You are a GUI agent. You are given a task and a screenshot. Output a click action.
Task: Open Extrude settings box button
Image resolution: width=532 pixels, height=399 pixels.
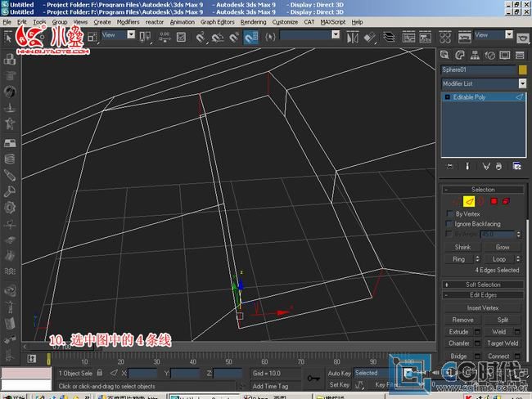click(x=477, y=331)
